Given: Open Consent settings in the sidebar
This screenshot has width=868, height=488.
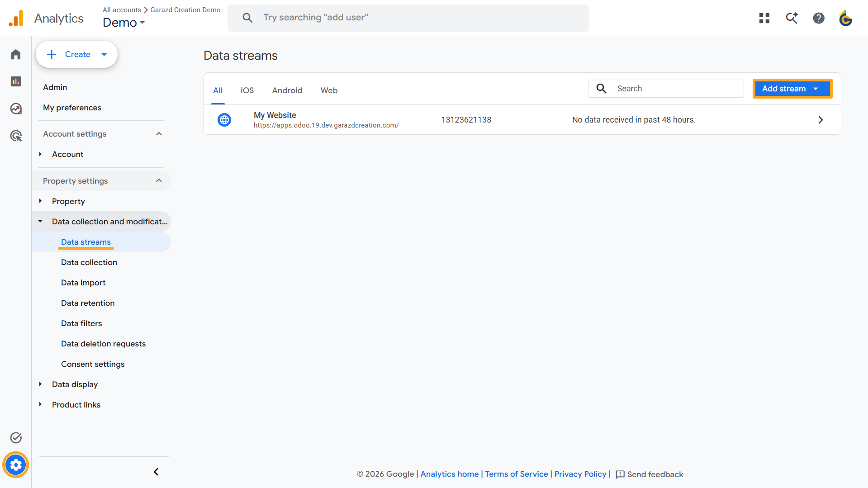Looking at the screenshot, I should (x=93, y=364).
